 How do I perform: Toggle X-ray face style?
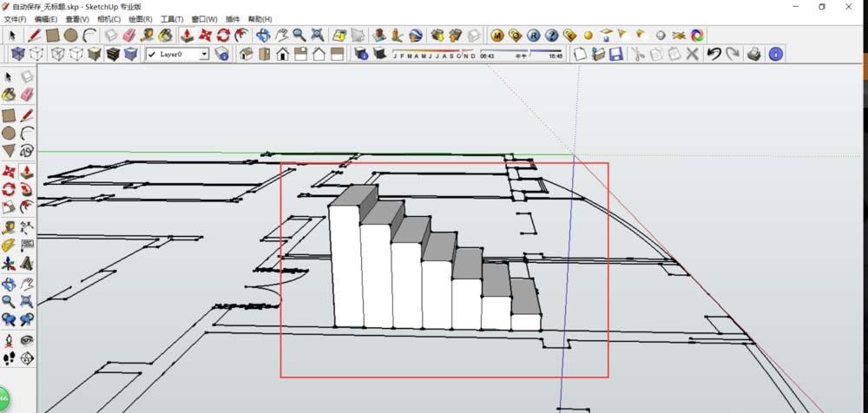(x=18, y=54)
